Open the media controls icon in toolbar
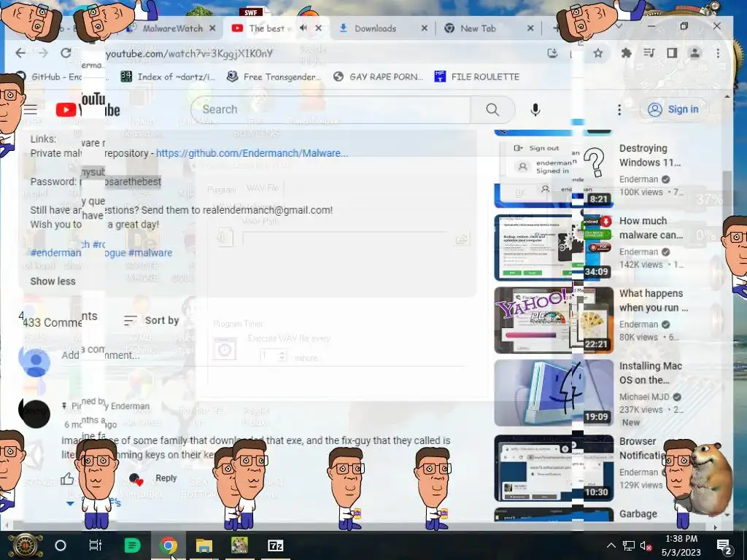This screenshot has height=560, width=747. pos(649,52)
